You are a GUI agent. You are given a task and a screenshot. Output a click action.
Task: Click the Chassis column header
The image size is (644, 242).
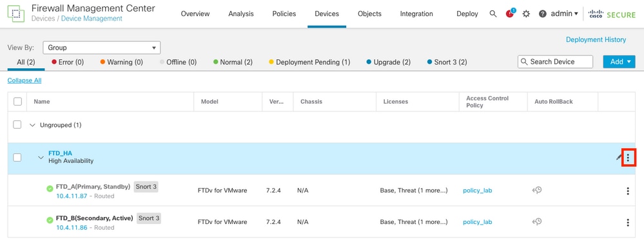311,101
